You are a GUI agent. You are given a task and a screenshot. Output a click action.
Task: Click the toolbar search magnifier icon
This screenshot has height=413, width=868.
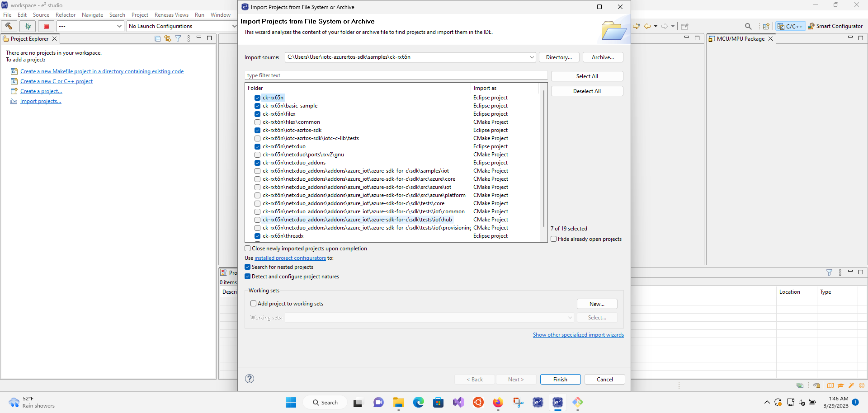[748, 26]
